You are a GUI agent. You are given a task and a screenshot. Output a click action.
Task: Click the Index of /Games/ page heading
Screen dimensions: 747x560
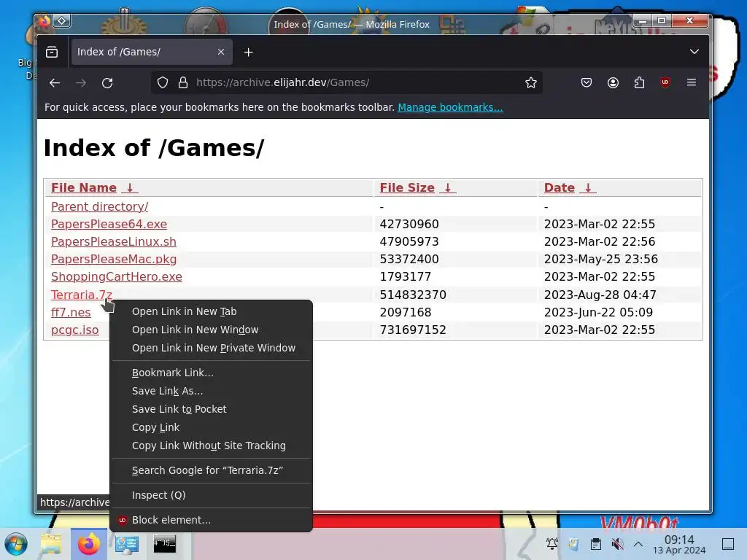coord(154,148)
